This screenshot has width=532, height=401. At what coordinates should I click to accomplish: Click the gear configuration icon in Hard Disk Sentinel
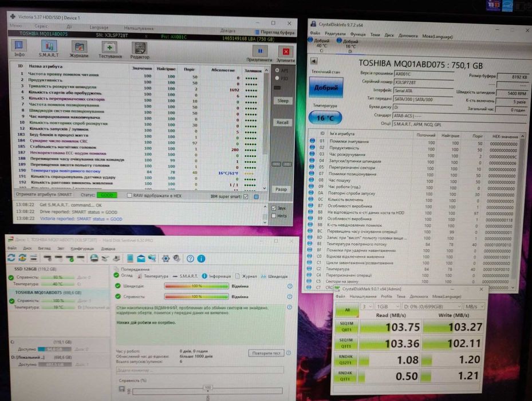pos(165,259)
